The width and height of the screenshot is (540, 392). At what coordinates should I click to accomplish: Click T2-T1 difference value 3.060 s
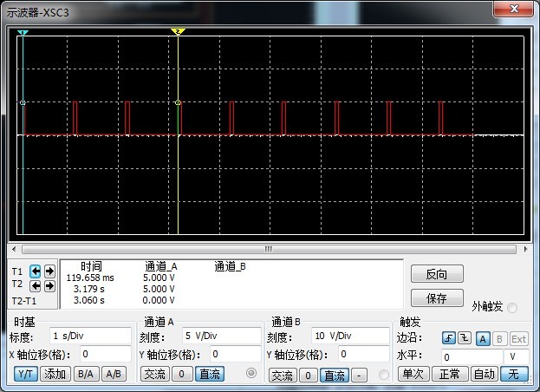(89, 300)
